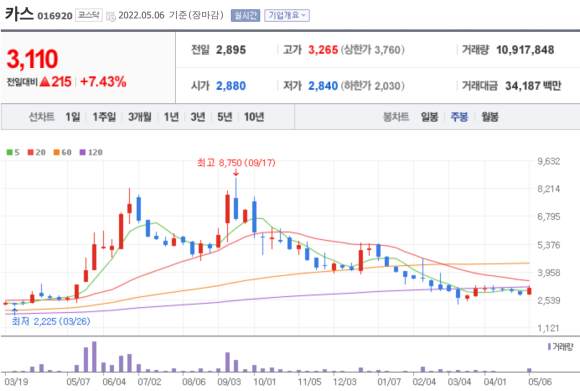Click the 최고 8,750 (09/17) high marker
This screenshot has width=580, height=391.
236,163
